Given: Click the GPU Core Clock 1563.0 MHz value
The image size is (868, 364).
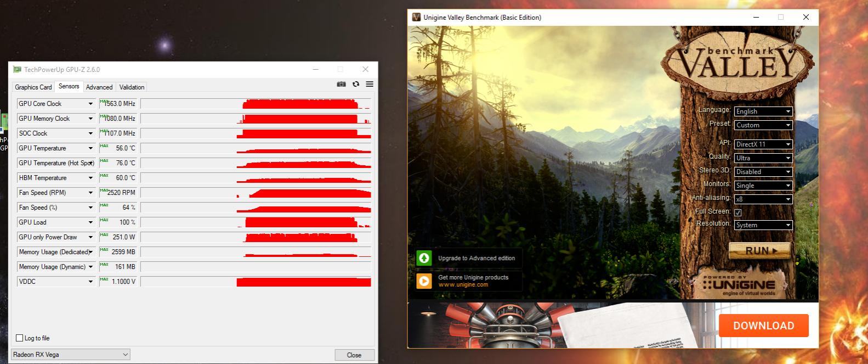Looking at the screenshot, I should [x=118, y=104].
